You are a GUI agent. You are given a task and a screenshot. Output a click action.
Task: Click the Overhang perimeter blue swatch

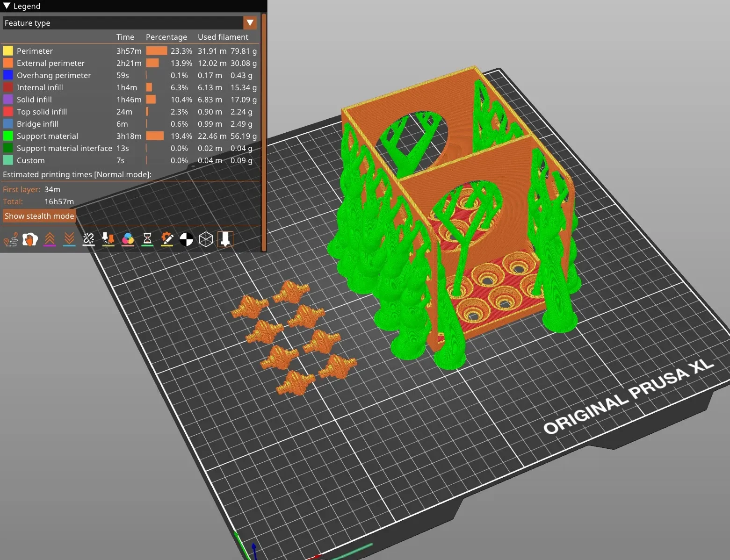pos(8,75)
